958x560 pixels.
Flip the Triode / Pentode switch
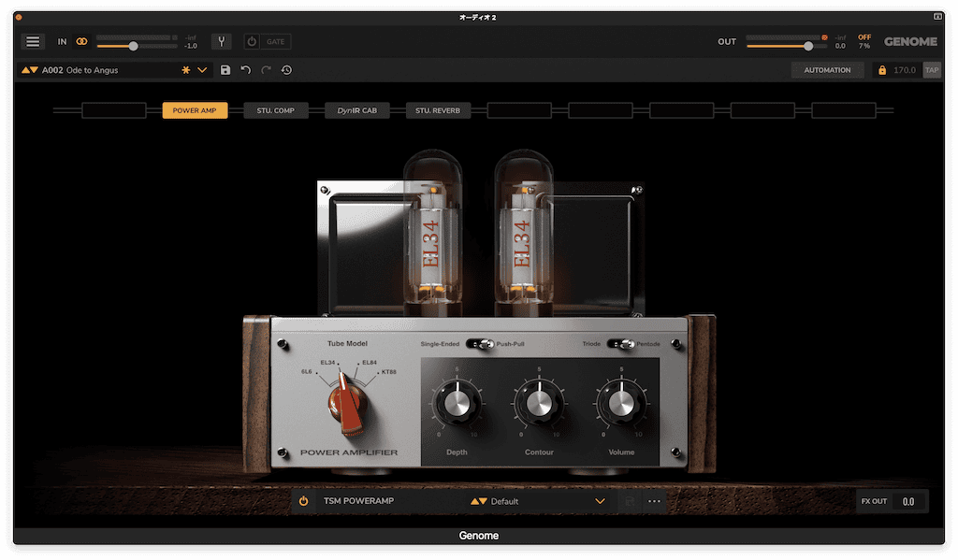tap(620, 344)
